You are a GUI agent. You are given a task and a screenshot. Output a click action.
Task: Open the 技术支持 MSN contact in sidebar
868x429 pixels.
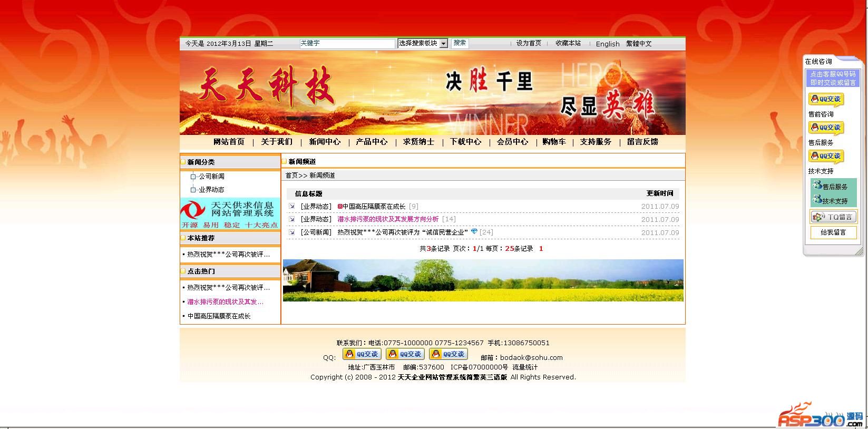(831, 200)
